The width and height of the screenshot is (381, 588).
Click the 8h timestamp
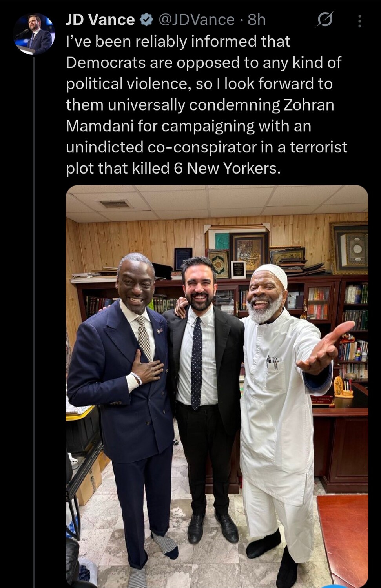257,20
